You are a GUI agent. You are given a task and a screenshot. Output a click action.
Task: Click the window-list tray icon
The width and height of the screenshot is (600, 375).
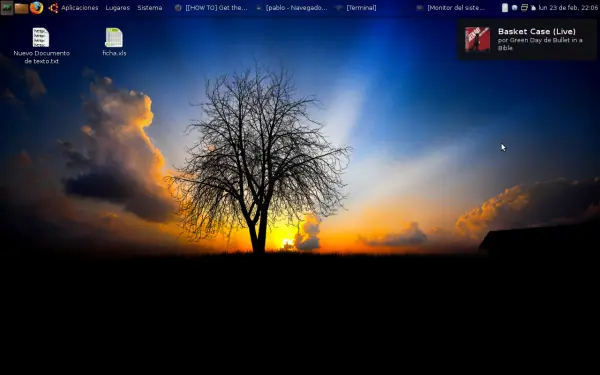tap(524, 7)
